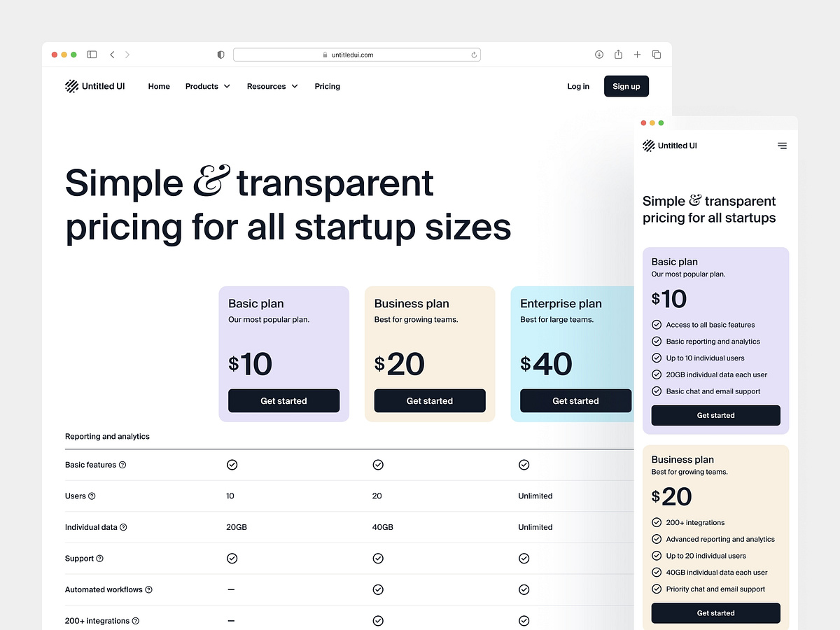Click the Sign up button
The width and height of the screenshot is (840, 630).
626,86
